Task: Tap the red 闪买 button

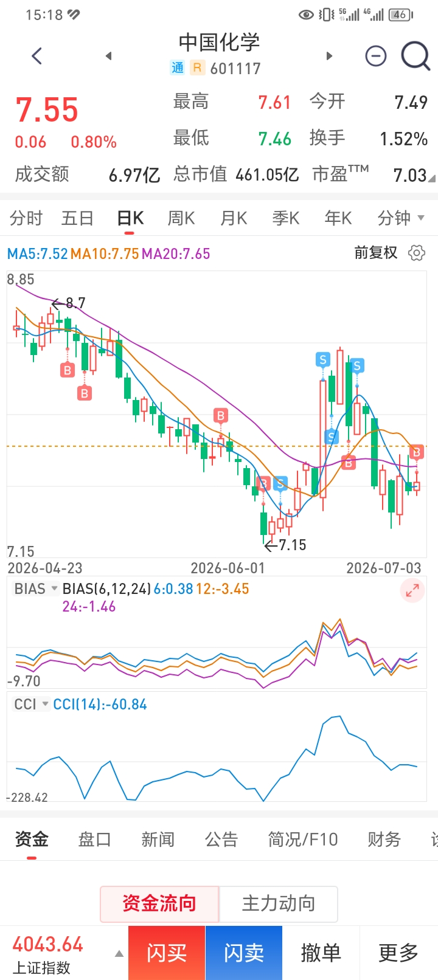Action: point(167,953)
